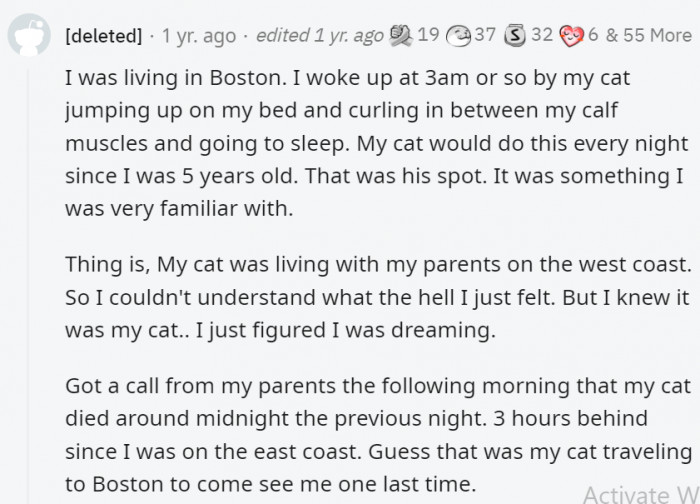
Task: Click the silver S medal award icon
Action: point(515,36)
